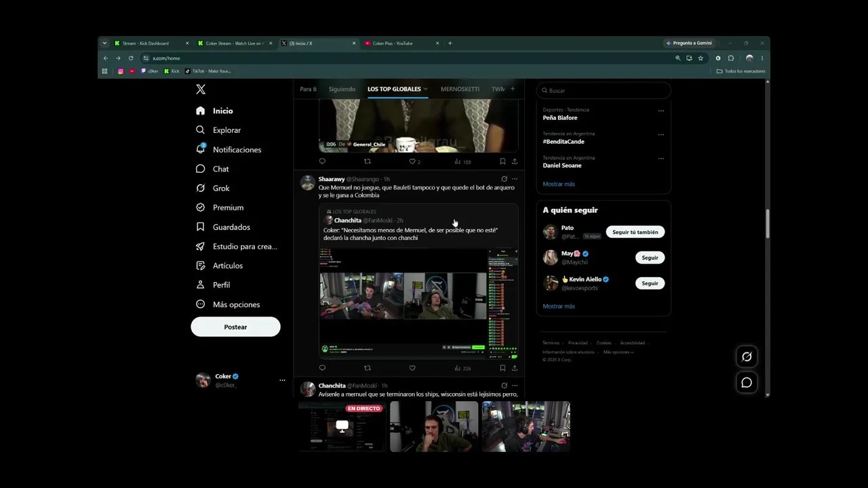Add a new timeline tab with plus
The width and height of the screenshot is (868, 488).
pos(513,89)
